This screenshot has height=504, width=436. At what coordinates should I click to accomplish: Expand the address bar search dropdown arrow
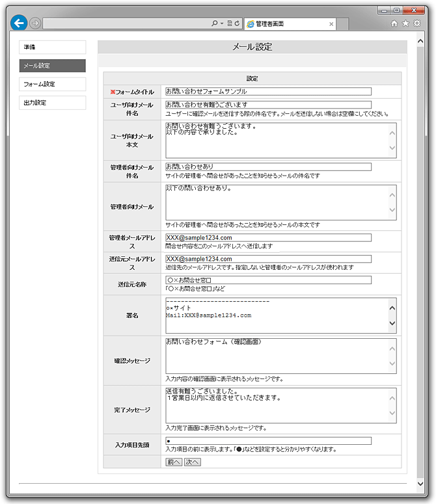point(221,23)
